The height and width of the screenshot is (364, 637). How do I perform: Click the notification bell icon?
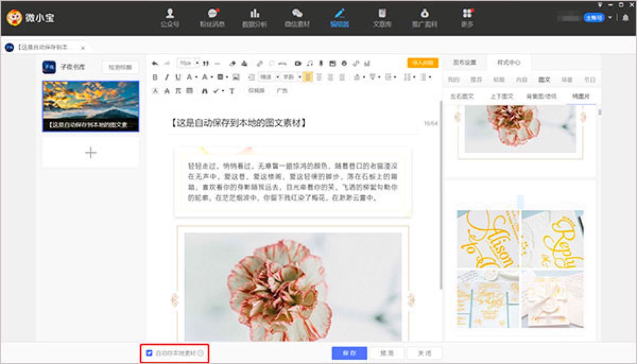click(625, 18)
